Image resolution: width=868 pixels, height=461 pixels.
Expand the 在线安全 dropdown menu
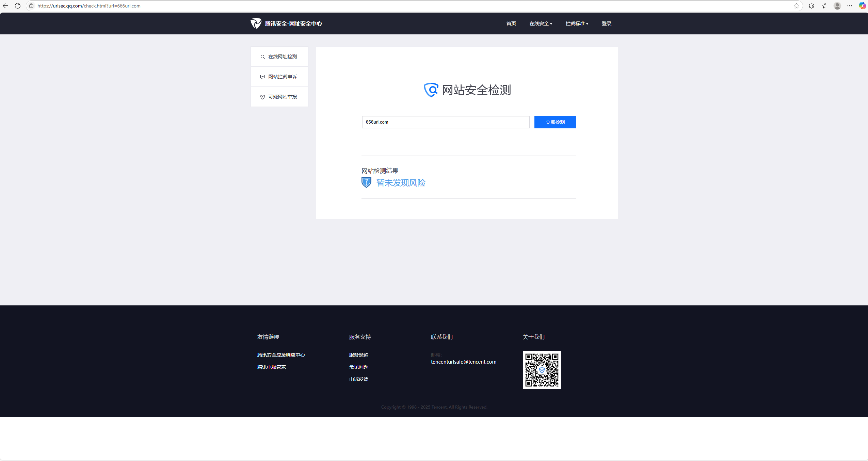tap(541, 23)
